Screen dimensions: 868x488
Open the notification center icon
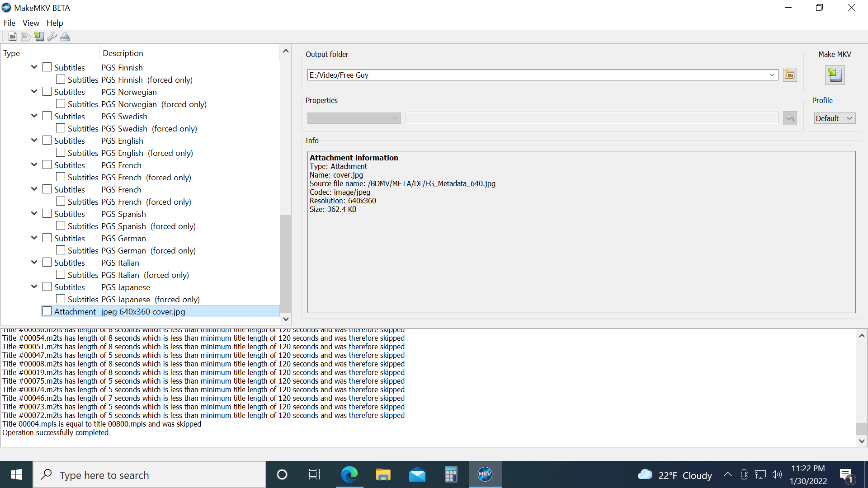tap(846, 475)
